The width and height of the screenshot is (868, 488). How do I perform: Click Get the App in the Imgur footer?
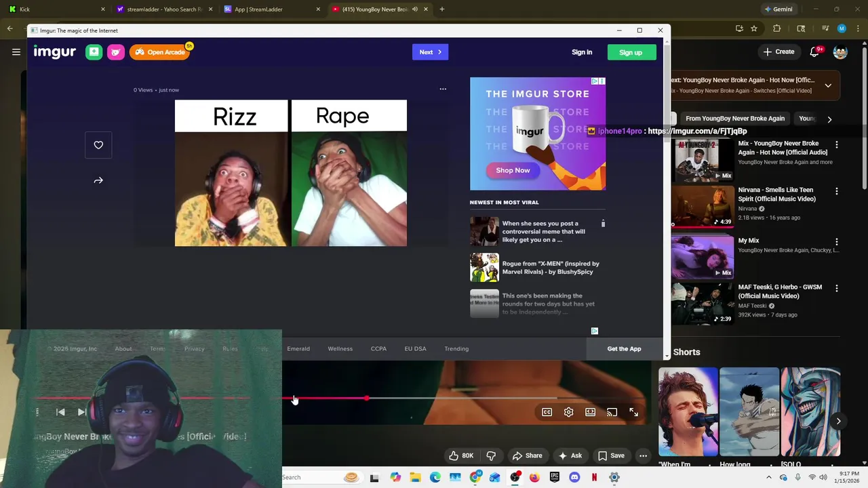pos(624,348)
